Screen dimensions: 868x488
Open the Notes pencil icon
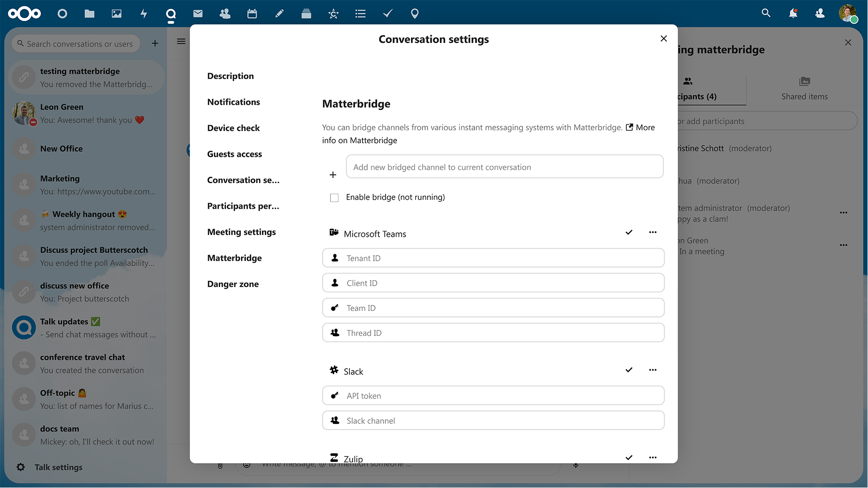(x=279, y=14)
